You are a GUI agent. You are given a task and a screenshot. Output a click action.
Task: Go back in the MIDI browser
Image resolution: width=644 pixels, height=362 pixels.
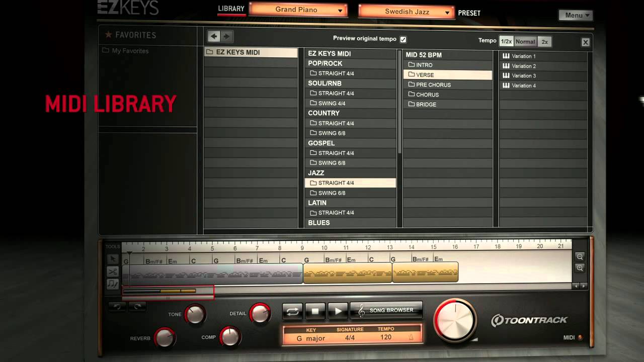(x=214, y=36)
